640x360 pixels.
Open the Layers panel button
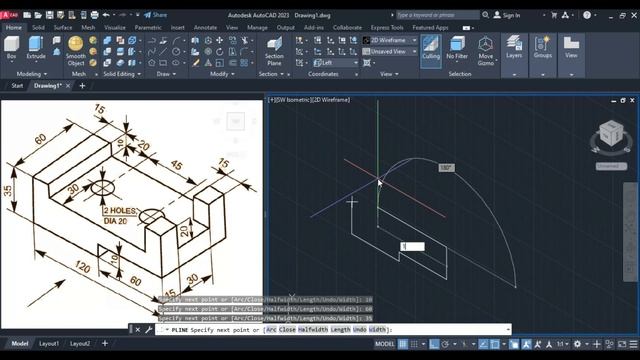(514, 47)
